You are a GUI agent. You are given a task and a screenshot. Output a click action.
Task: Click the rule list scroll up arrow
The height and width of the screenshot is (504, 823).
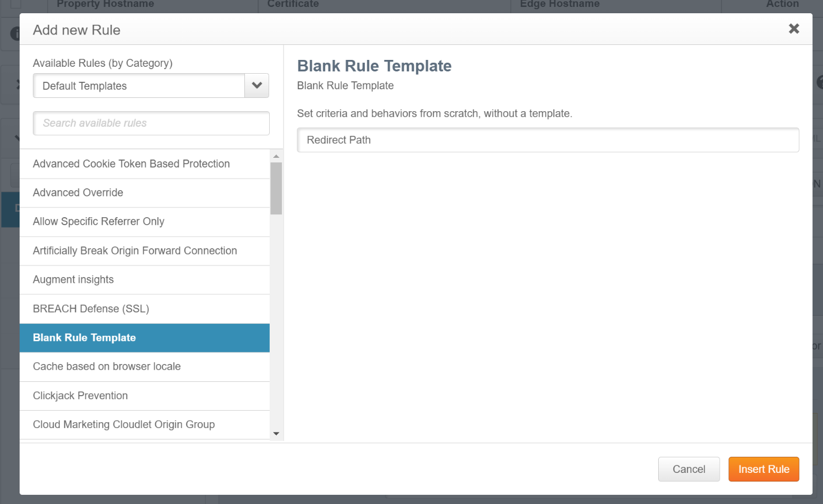276,156
